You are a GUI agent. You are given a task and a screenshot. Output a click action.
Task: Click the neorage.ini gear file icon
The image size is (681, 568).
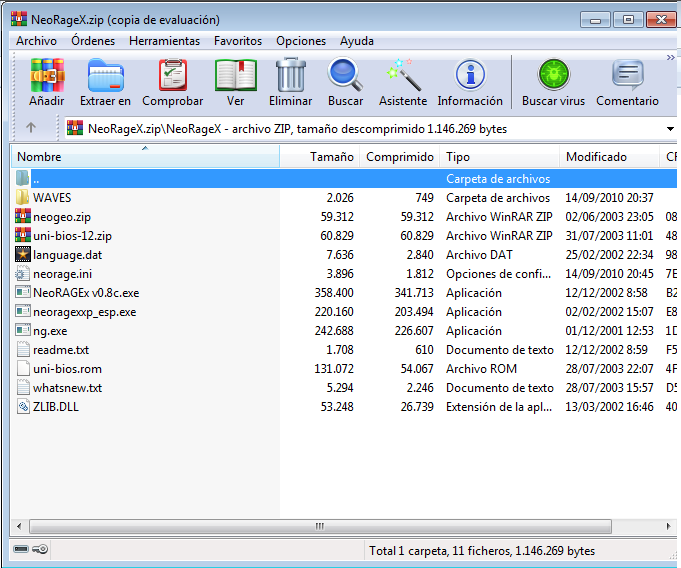23,274
